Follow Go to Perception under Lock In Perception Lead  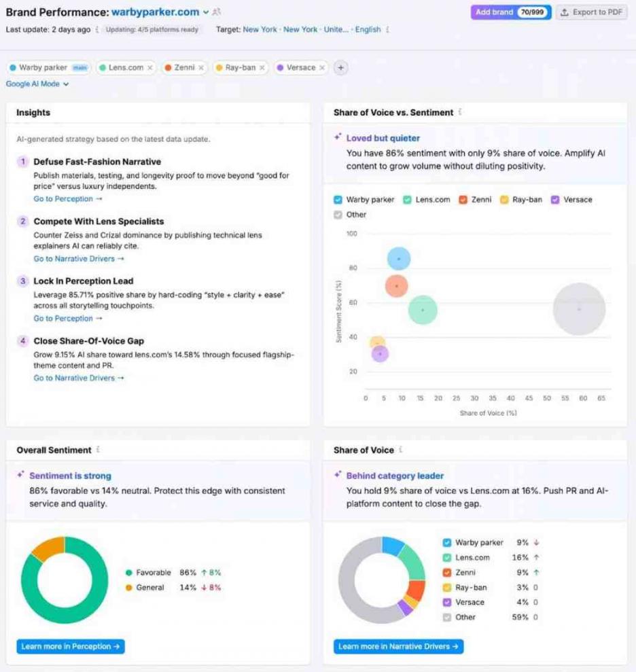click(x=68, y=319)
